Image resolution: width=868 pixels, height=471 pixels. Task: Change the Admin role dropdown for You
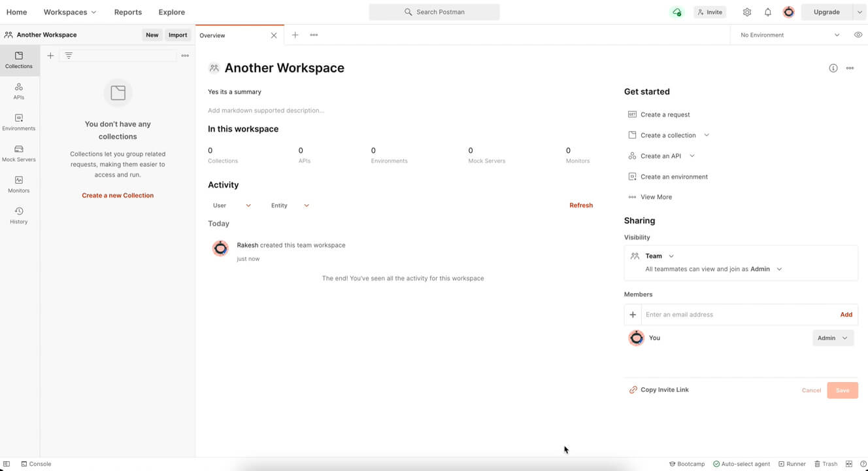click(832, 338)
